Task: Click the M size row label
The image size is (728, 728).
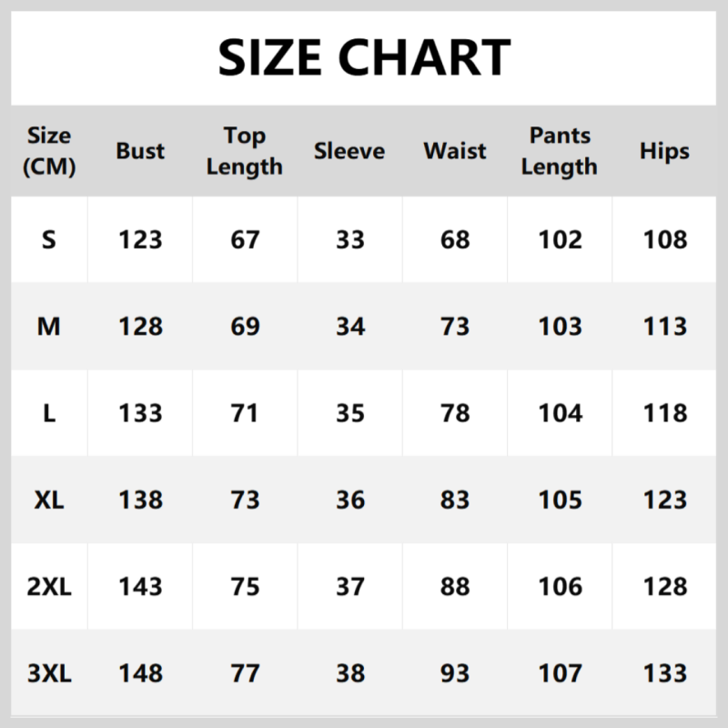Action: tap(49, 326)
